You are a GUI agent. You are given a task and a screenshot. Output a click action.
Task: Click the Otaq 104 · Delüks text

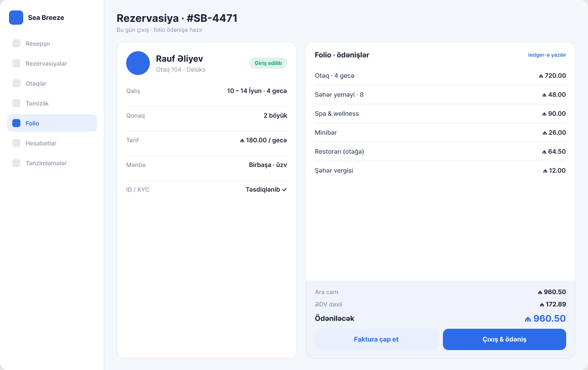pyautogui.click(x=181, y=70)
